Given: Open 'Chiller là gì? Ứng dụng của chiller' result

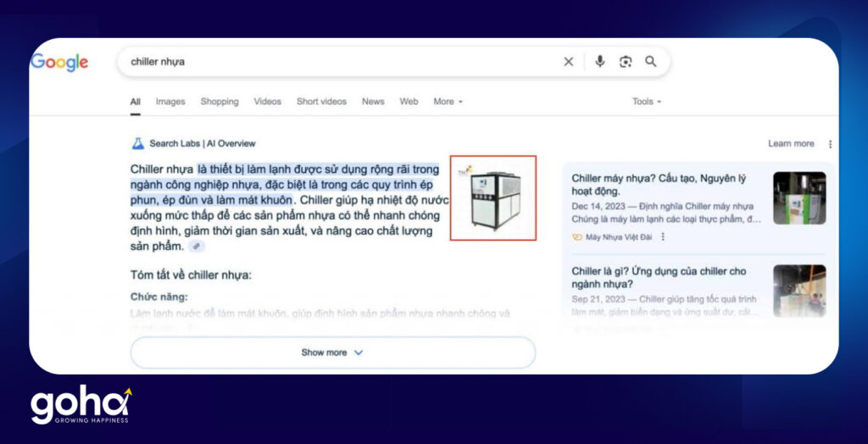Looking at the screenshot, I should click(x=659, y=278).
